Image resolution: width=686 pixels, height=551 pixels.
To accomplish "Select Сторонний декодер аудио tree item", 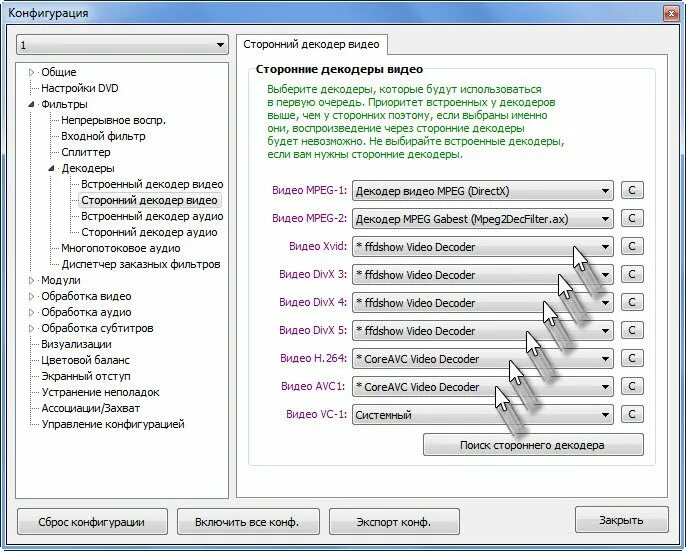I will point(149,232).
